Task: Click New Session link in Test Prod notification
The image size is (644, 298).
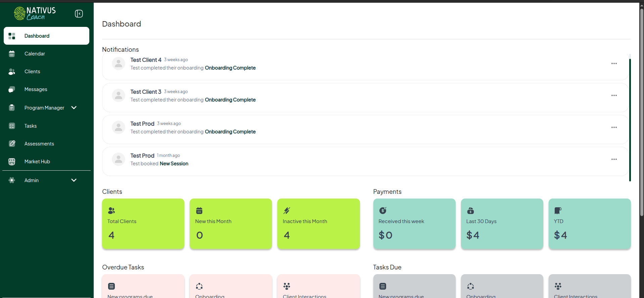Action: (174, 164)
